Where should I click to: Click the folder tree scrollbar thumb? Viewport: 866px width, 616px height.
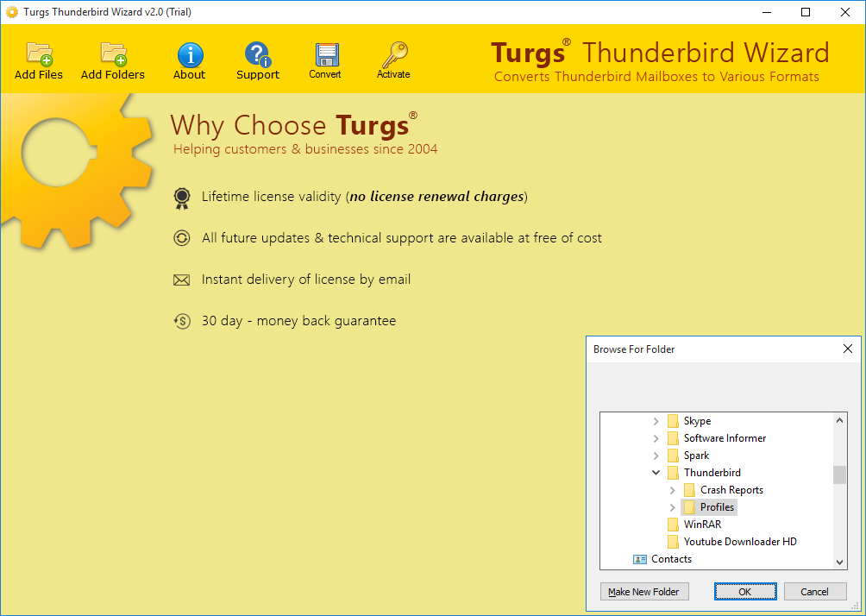pyautogui.click(x=839, y=475)
